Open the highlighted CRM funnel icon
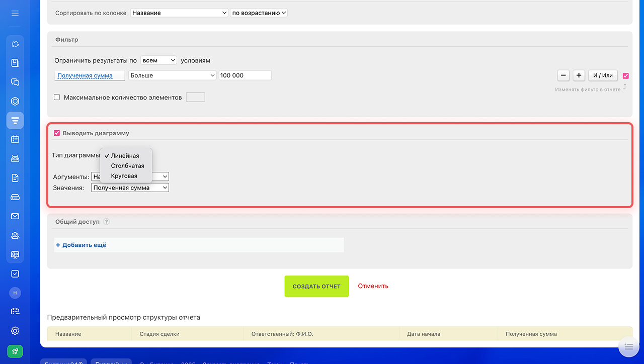This screenshot has height=364, width=644. (x=15, y=120)
